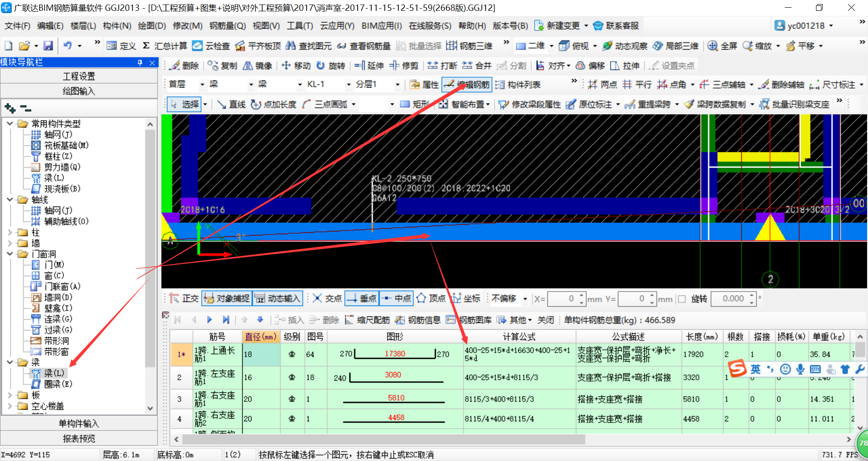Select the 打断 break tool
Screen dimensions: 868x461
tap(442, 66)
